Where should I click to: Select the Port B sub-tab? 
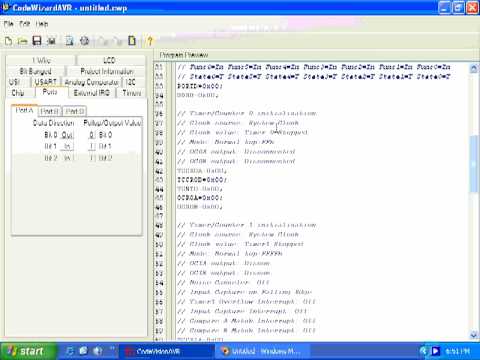coord(49,111)
